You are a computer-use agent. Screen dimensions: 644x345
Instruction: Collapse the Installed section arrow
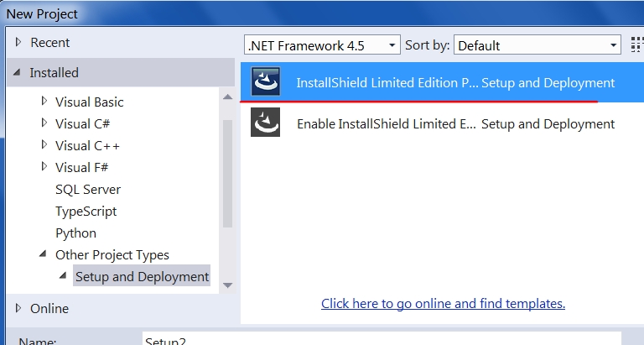pyautogui.click(x=17, y=72)
